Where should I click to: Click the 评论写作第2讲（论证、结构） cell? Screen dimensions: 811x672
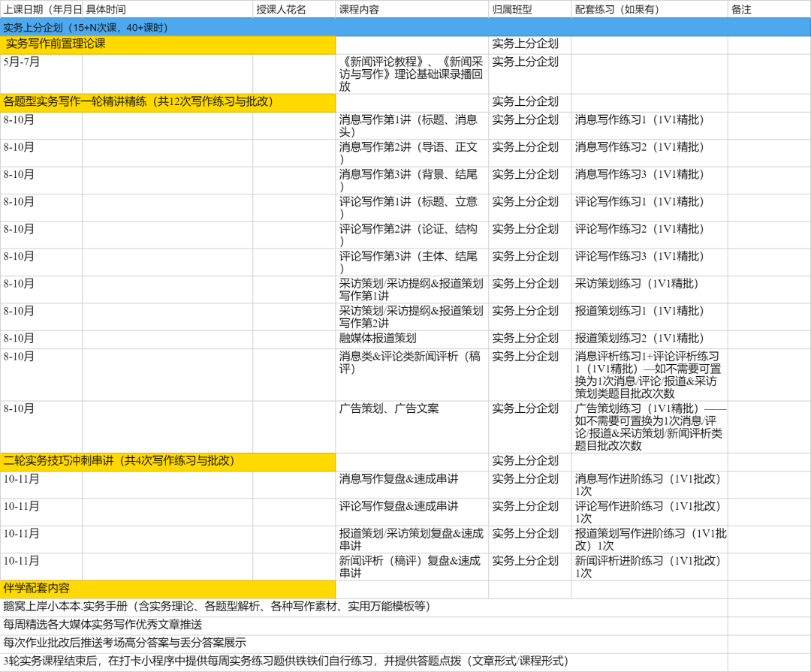click(412, 235)
